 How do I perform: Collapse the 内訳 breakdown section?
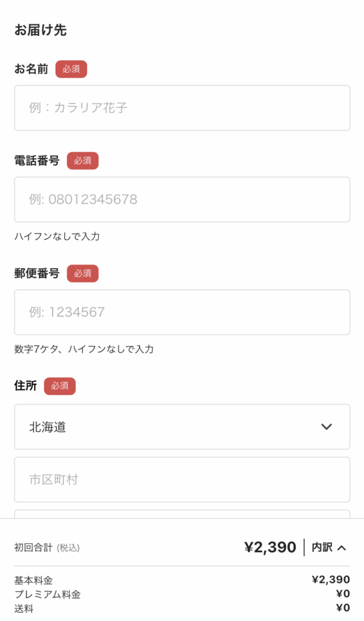coord(328,548)
